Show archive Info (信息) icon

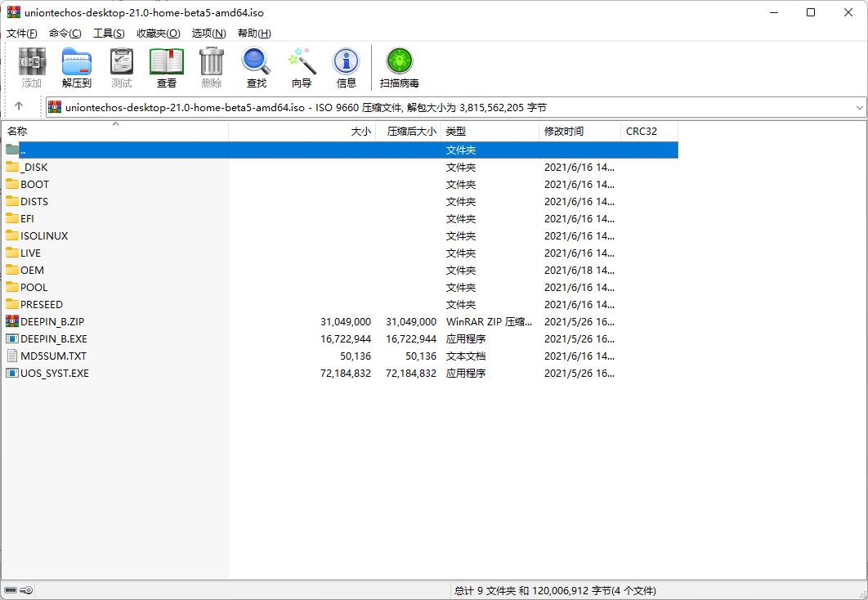click(x=347, y=67)
